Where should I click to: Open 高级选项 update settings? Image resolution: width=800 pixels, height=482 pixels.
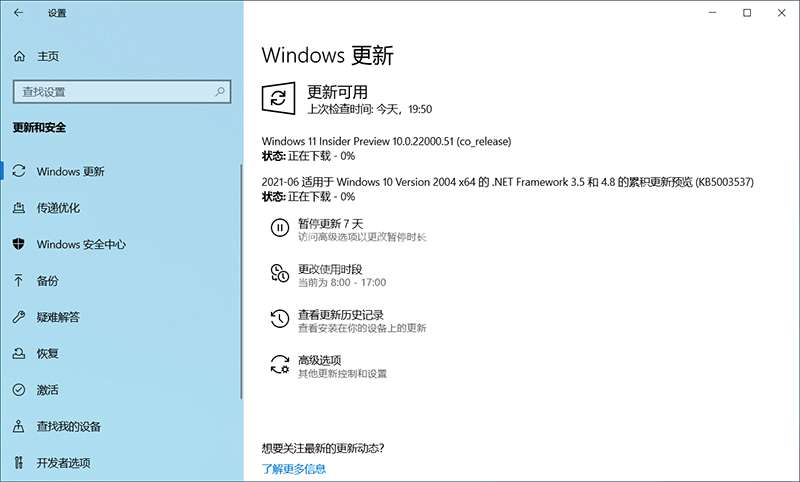coord(319,361)
